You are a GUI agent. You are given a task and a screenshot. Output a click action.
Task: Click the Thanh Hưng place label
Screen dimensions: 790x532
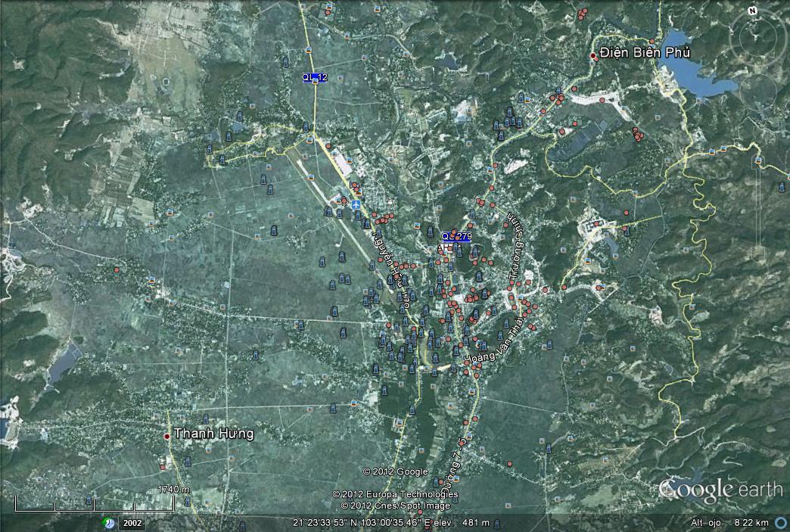[x=213, y=434]
